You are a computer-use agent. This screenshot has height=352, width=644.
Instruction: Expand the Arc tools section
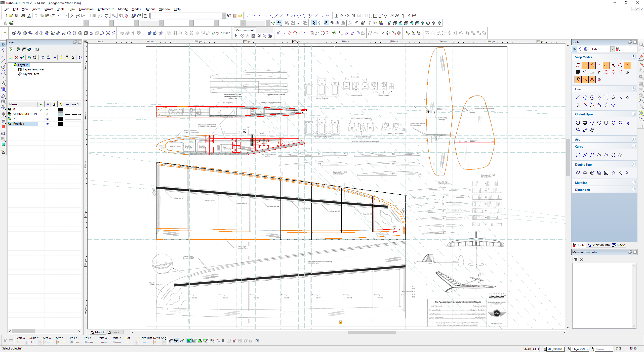[x=633, y=139]
